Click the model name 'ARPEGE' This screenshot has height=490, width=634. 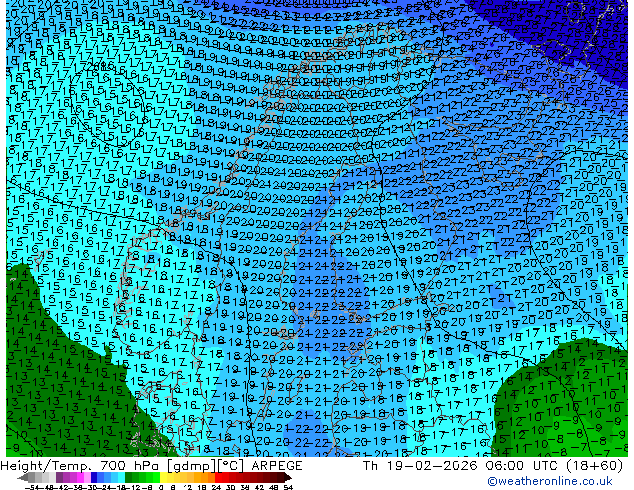[x=277, y=466]
